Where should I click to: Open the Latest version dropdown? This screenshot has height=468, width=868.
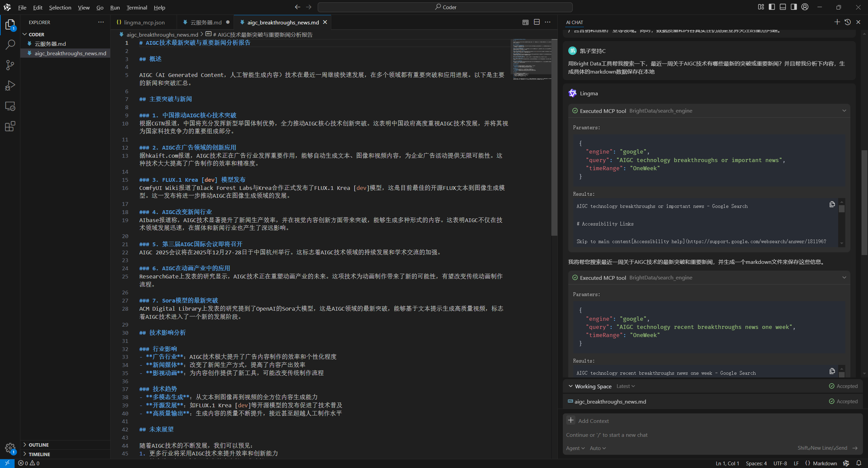(626, 386)
